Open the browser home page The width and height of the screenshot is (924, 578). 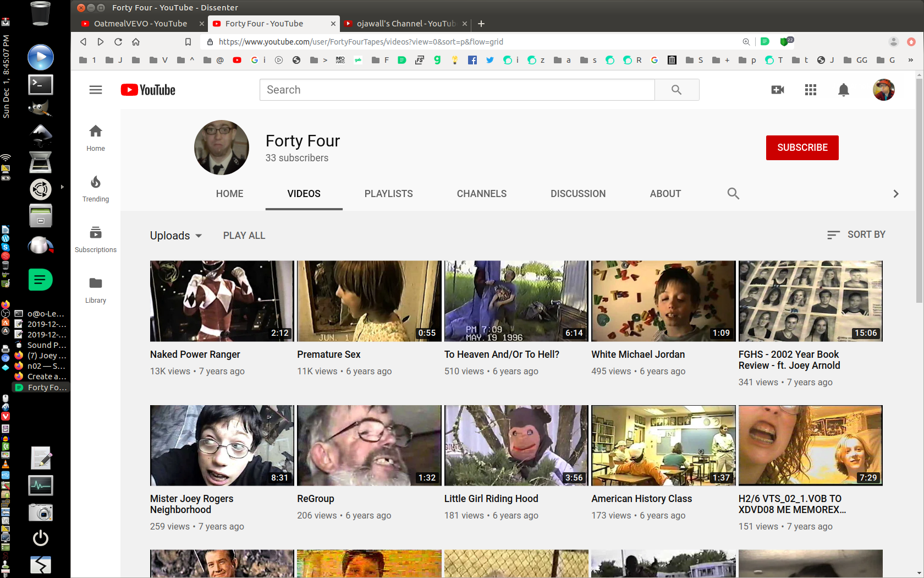[x=136, y=42]
